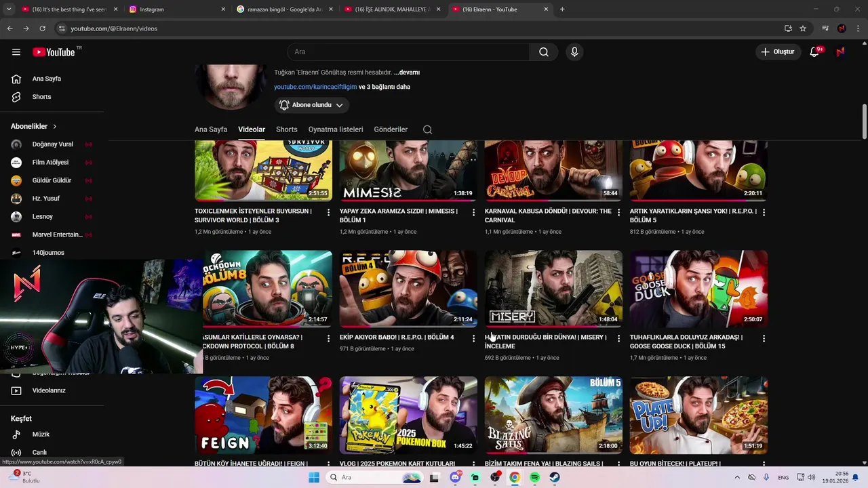Open options for Devour The Carnival video
868x488 pixels.
[x=618, y=212]
